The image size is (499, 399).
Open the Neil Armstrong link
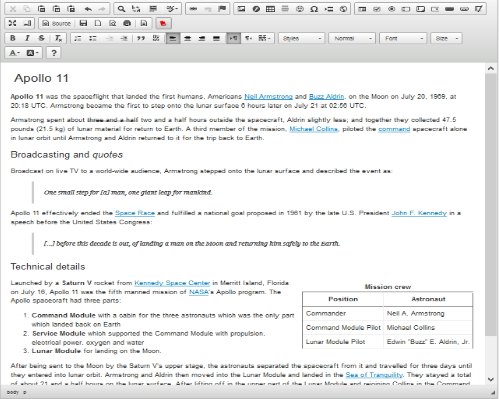click(x=268, y=97)
